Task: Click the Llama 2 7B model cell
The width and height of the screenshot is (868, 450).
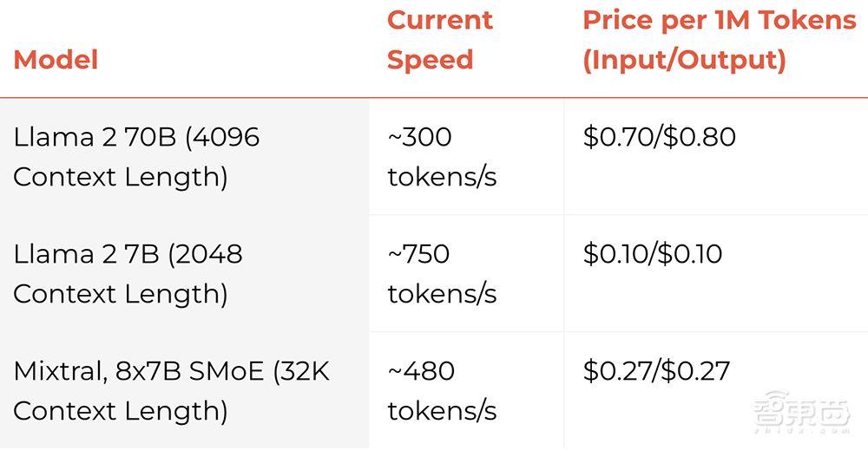Action: pyautogui.click(x=128, y=274)
